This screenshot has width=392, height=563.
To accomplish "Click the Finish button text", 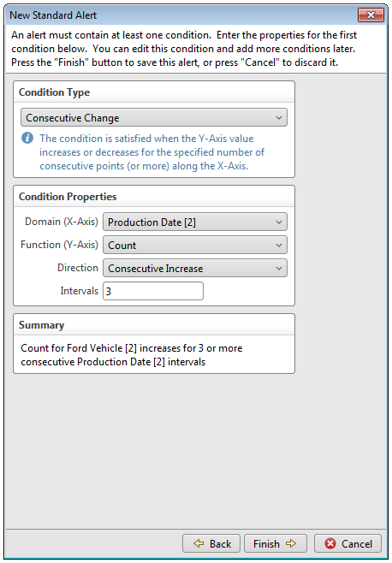I will click(266, 544).
